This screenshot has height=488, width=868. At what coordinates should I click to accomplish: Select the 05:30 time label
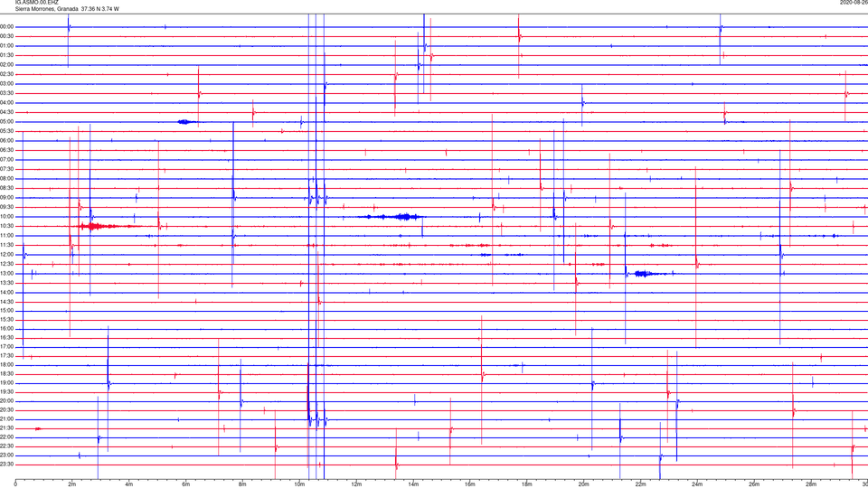pos(6,131)
